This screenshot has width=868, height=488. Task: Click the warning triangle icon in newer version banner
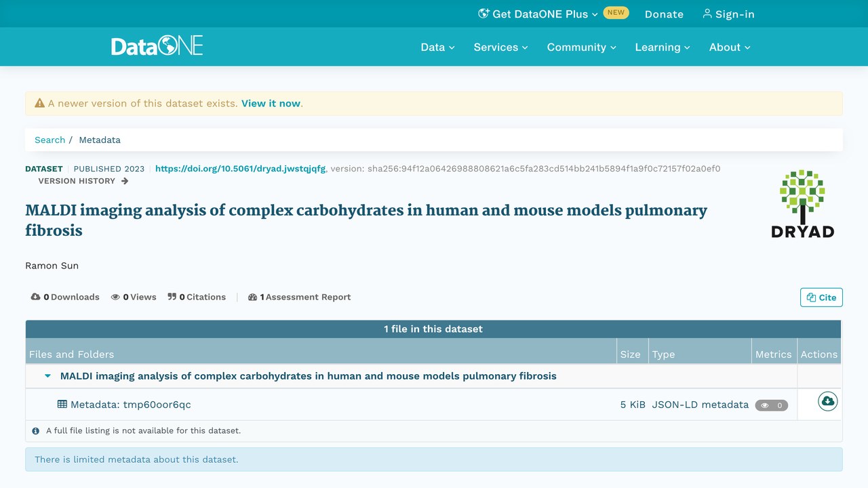tap(40, 104)
